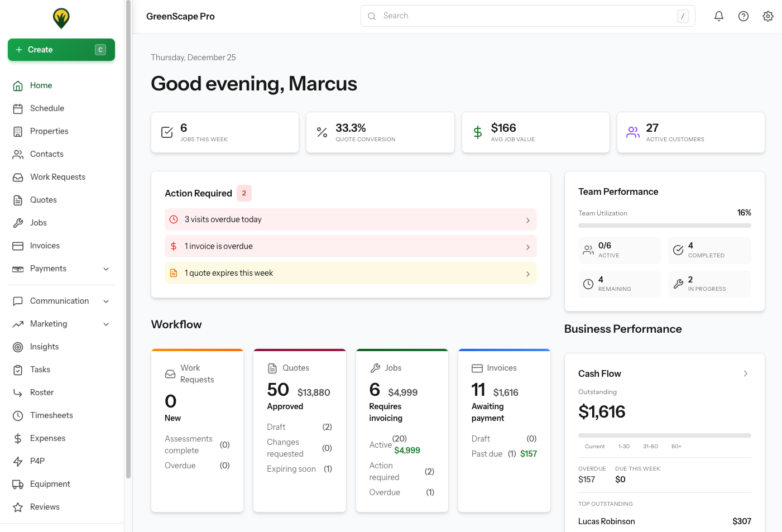
Task: Open Roster in sidebar
Action: (x=61, y=392)
